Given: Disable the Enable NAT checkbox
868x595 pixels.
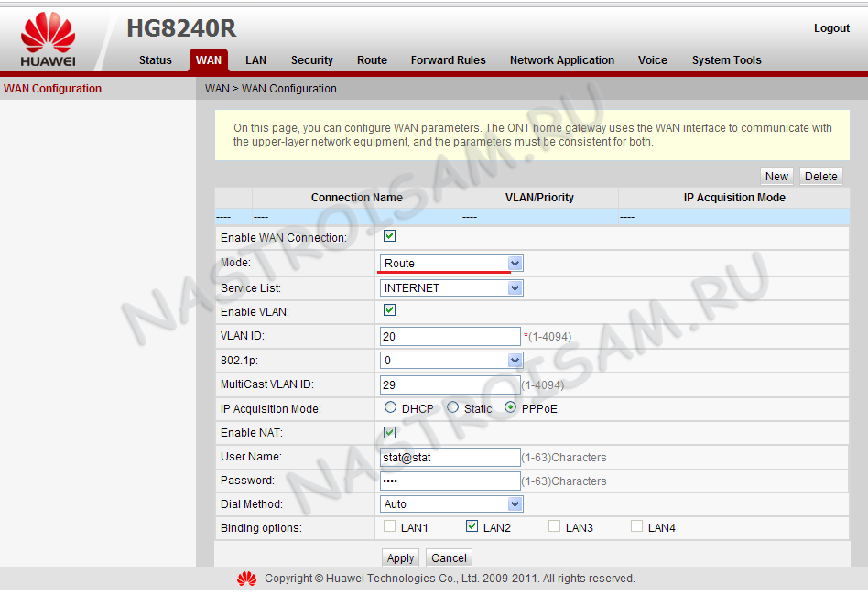Looking at the screenshot, I should pos(389,432).
